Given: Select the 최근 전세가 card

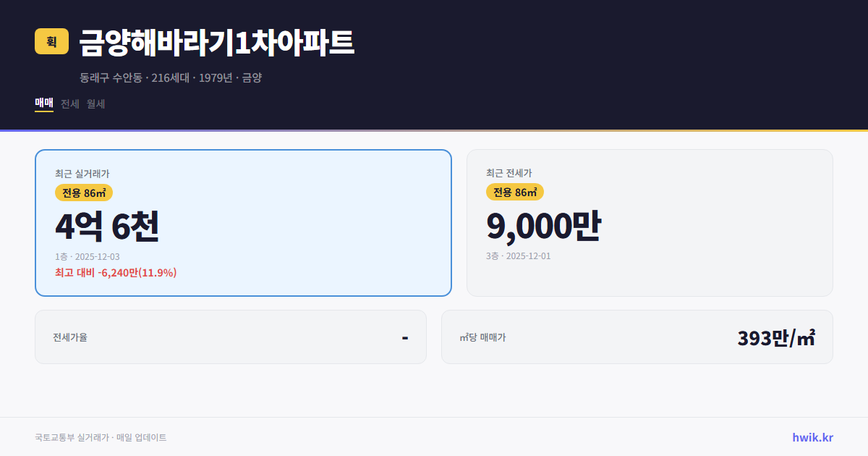Looking at the screenshot, I should pos(650,222).
